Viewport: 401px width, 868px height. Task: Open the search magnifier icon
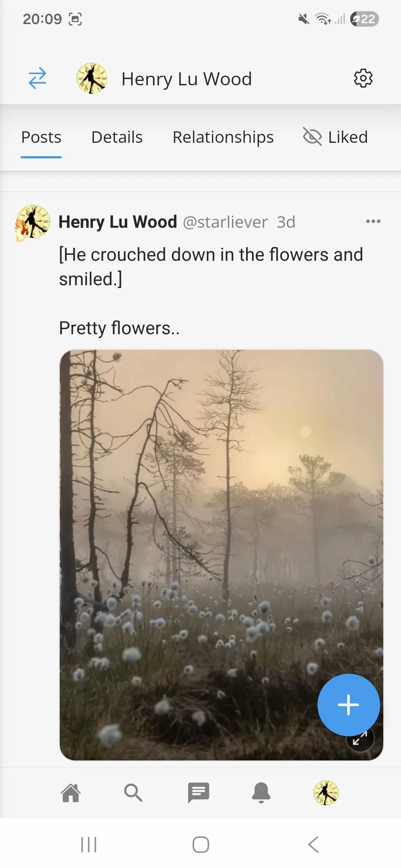click(x=133, y=793)
